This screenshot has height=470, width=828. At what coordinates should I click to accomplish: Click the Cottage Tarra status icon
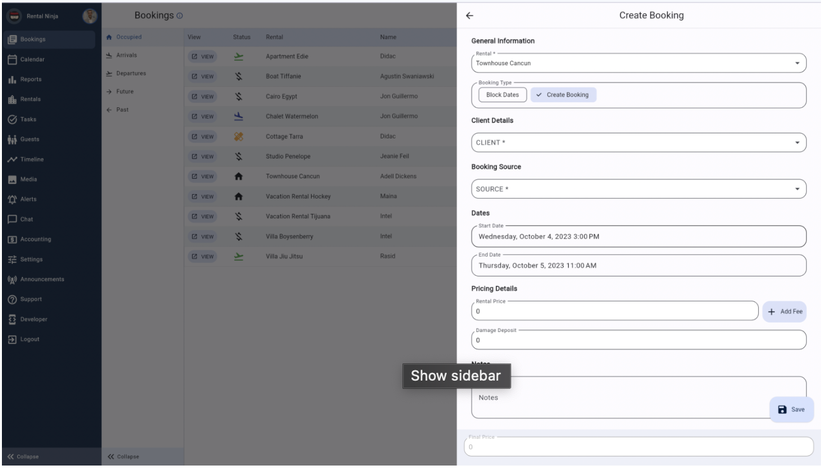pyautogui.click(x=239, y=136)
